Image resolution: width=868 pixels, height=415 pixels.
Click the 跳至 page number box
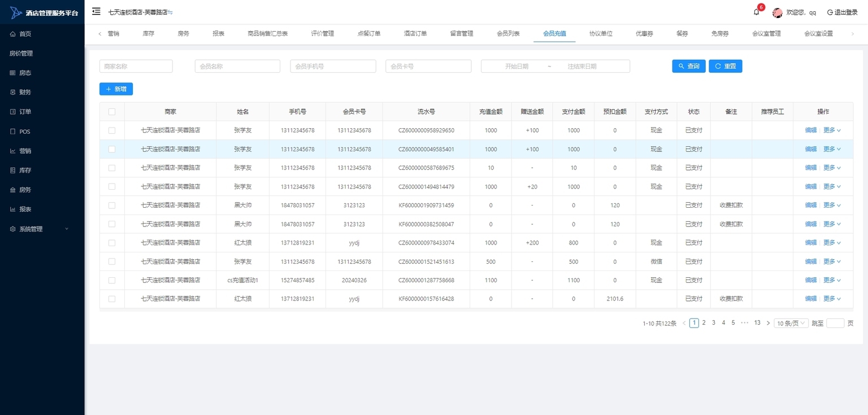click(x=835, y=323)
